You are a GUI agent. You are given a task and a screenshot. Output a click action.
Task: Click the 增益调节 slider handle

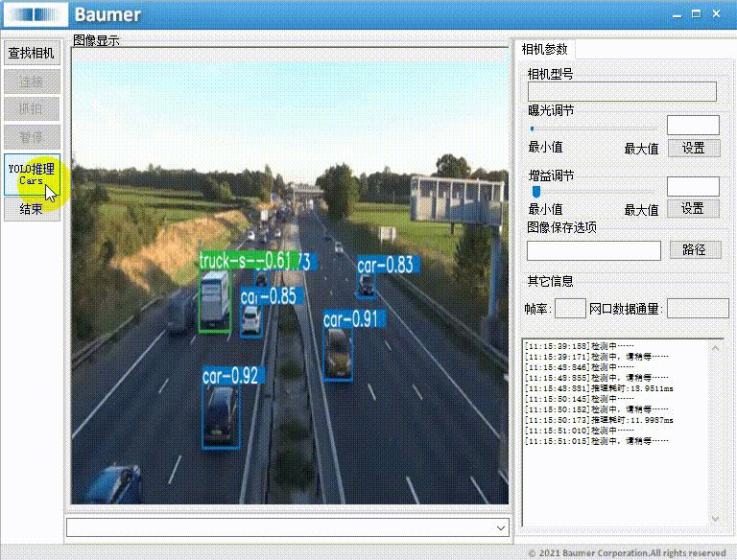coord(536,191)
